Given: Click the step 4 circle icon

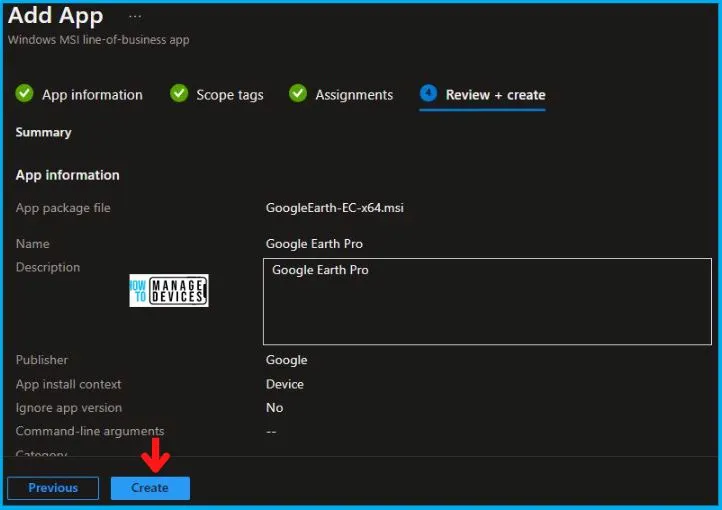Looking at the screenshot, I should click(428, 93).
